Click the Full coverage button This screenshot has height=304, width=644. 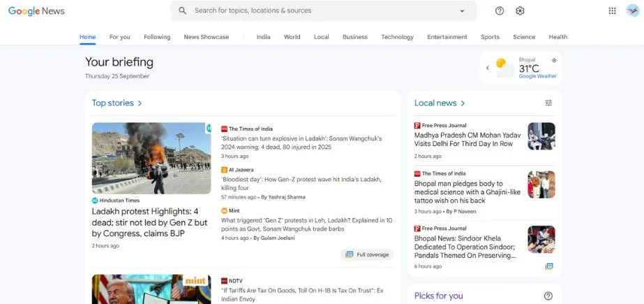tap(367, 254)
